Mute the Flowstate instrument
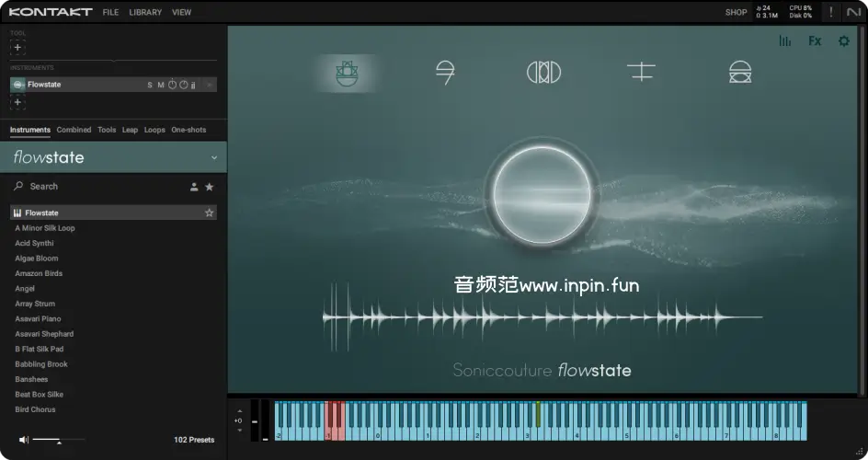This screenshot has height=460, width=868. coord(161,86)
